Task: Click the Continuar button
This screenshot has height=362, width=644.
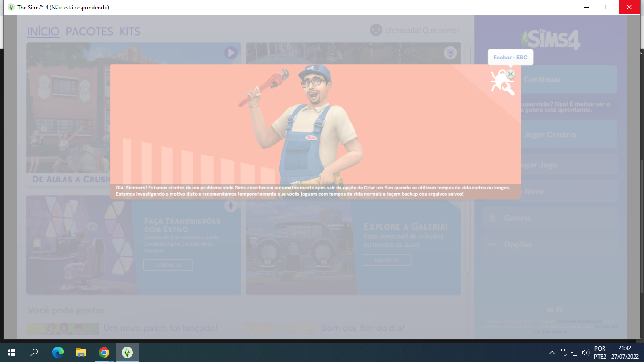Action: pyautogui.click(x=550, y=79)
